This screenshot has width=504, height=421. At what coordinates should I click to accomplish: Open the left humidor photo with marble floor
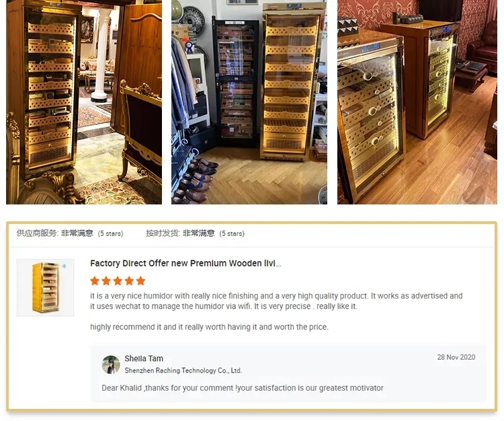click(x=84, y=102)
